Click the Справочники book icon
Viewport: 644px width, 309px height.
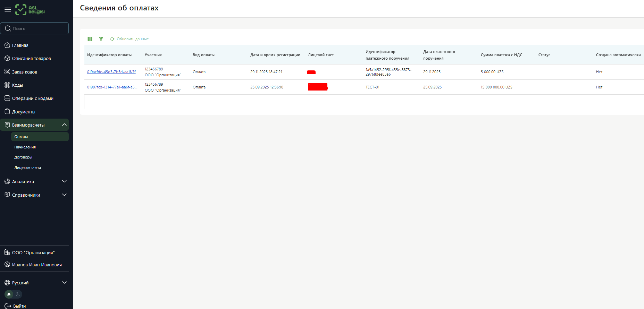tap(7, 195)
